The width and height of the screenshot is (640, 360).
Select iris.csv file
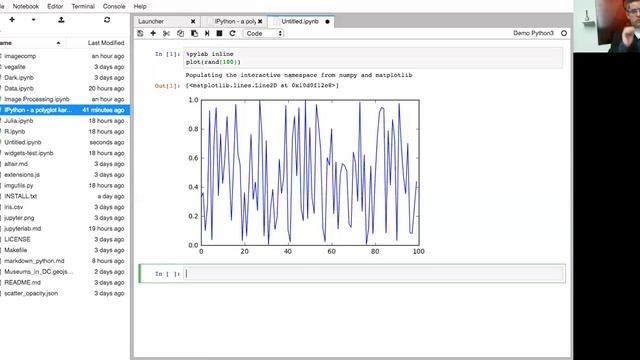pyautogui.click(x=65, y=207)
